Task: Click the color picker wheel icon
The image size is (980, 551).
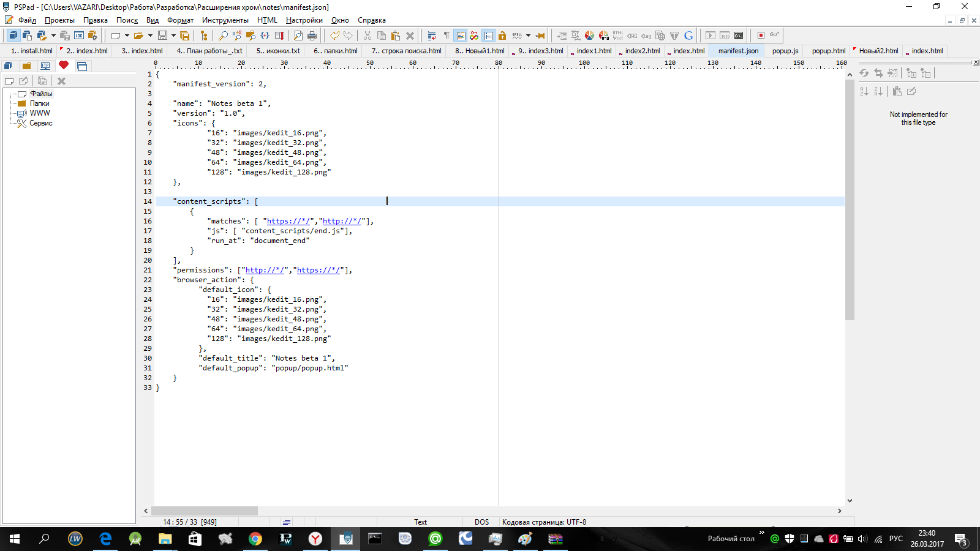Action: [589, 36]
